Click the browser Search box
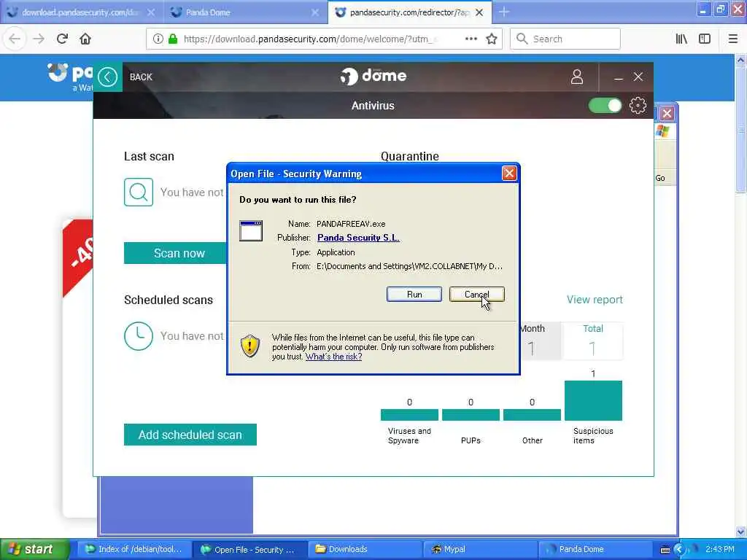Viewport: 747px width, 560px height. (565, 39)
